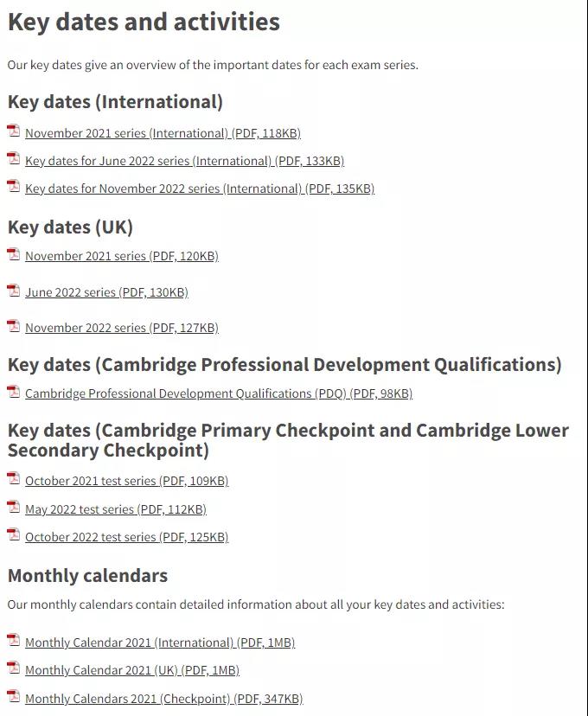Open the October 2021 test series PDF
This screenshot has height=716, width=588.
point(126,480)
